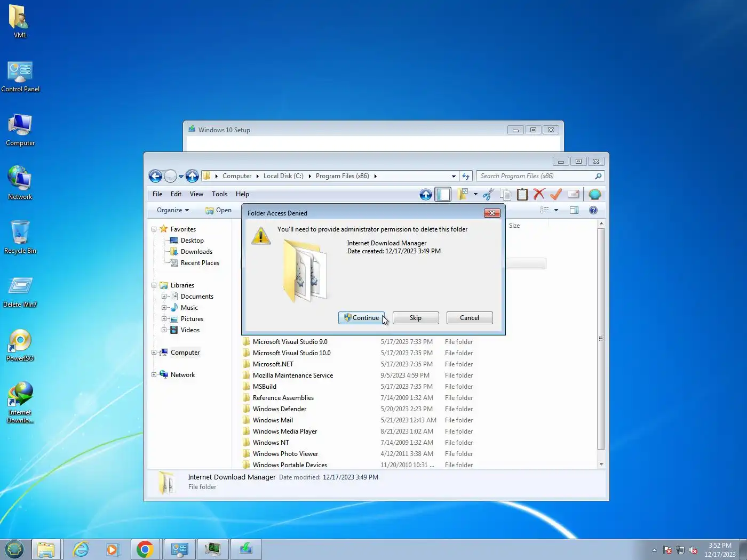Screen dimensions: 747x560
Task: Click the blue Help question icon
Action: click(x=593, y=210)
